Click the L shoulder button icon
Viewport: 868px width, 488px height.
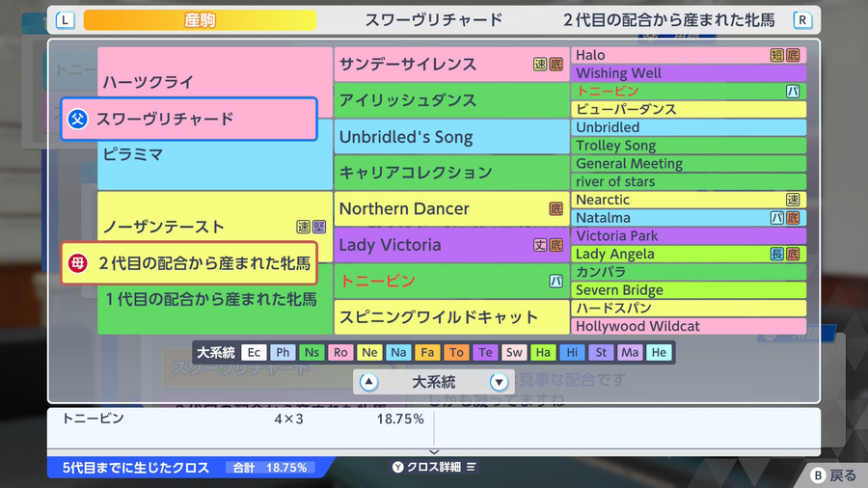(x=65, y=20)
